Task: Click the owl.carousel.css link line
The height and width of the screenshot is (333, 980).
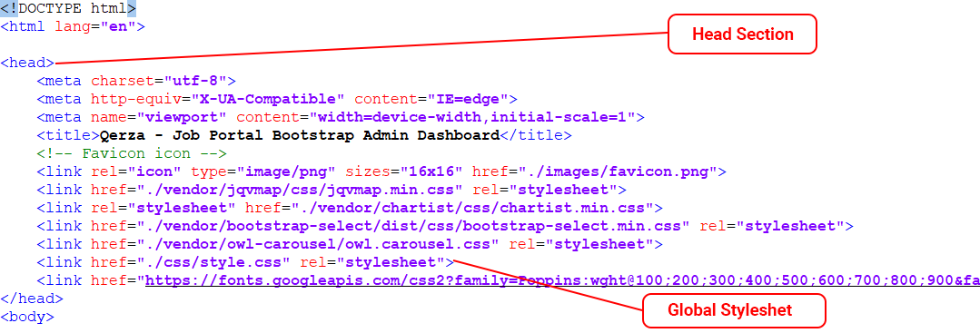Action: pos(350,244)
